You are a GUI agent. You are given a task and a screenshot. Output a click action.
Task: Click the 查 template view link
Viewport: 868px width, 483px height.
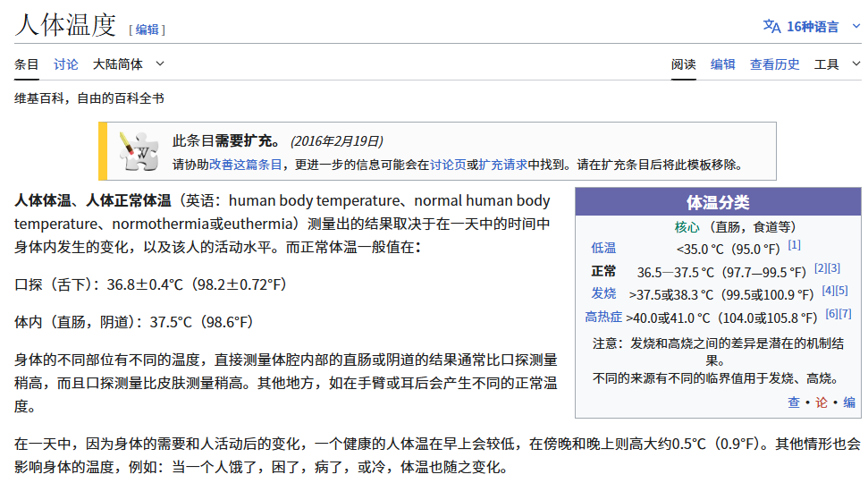794,402
